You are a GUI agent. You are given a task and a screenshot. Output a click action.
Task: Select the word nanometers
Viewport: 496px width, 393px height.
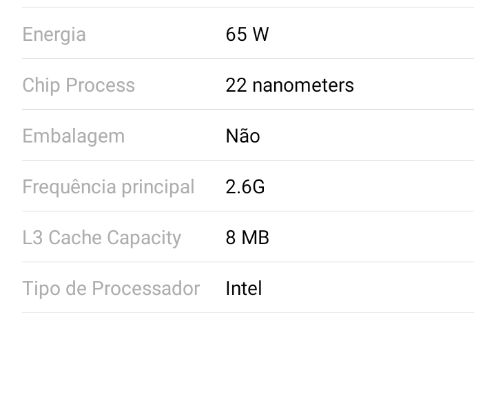(303, 85)
